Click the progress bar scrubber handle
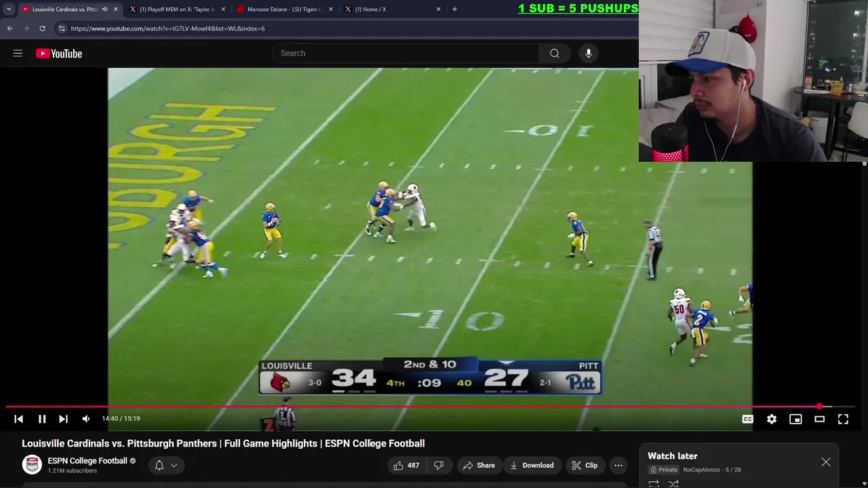Viewport: 868px width, 488px height. 819,407
